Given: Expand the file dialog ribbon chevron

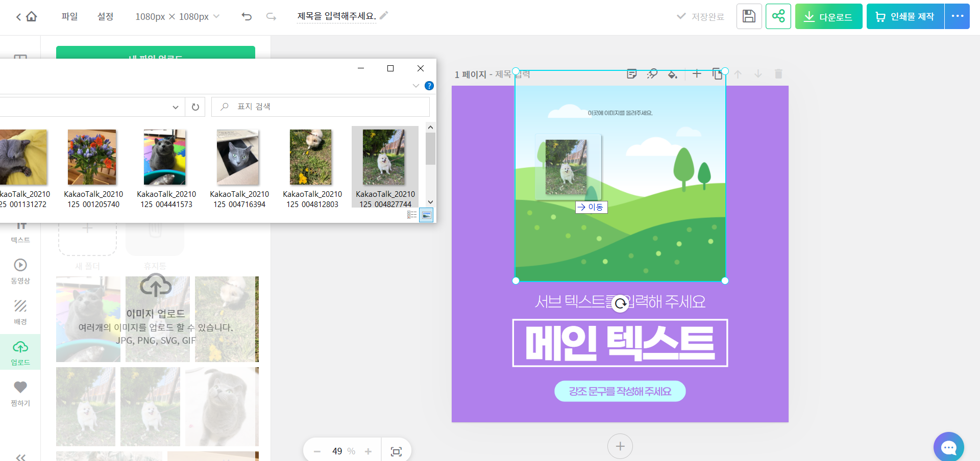Looking at the screenshot, I should click(415, 86).
